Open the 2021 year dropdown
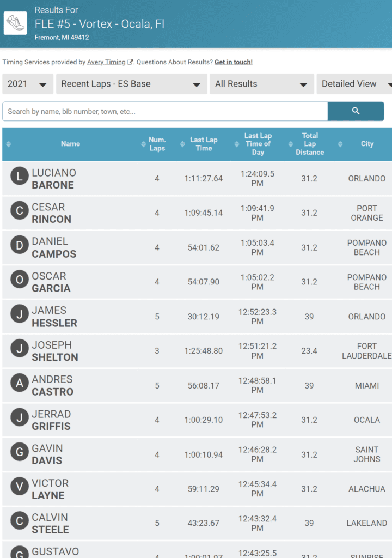 pos(27,84)
